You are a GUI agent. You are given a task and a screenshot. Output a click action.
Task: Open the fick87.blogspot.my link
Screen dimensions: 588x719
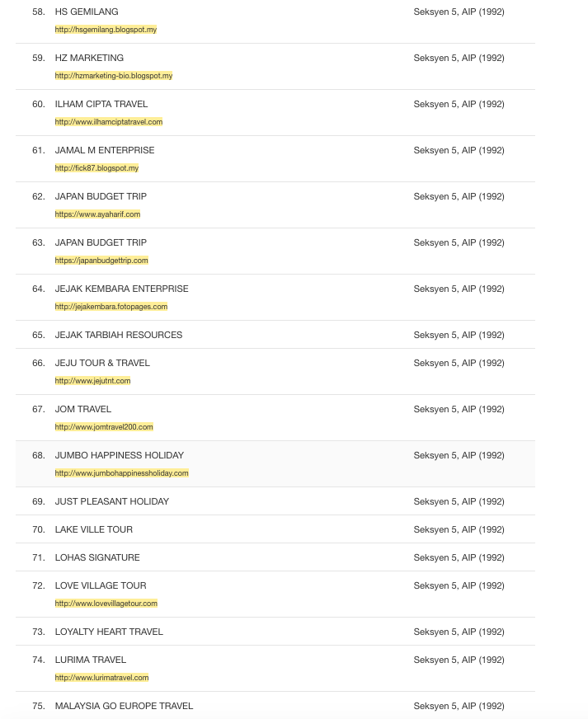coord(96,168)
